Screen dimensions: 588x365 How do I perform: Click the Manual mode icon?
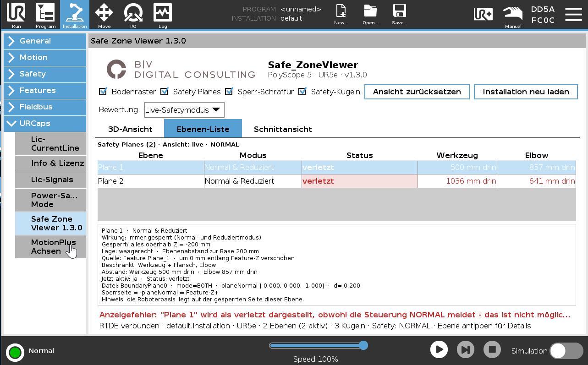click(x=513, y=16)
